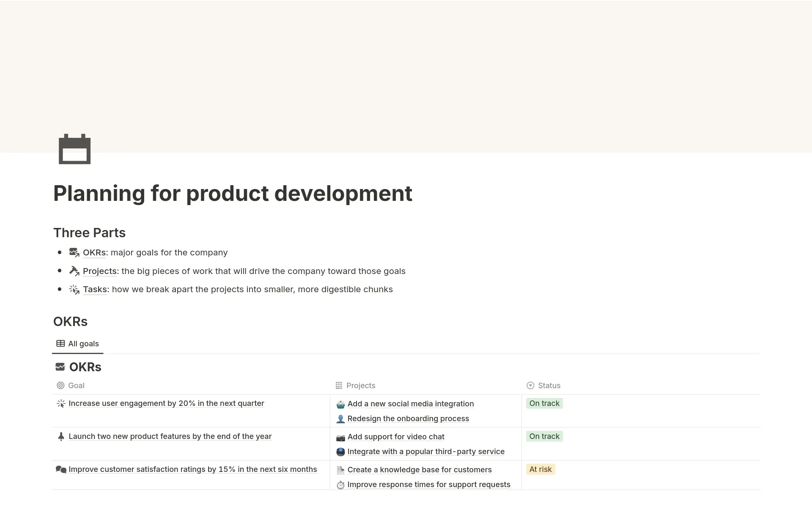
Task: Click the globe icon beside third-party service project
Action: click(340, 452)
